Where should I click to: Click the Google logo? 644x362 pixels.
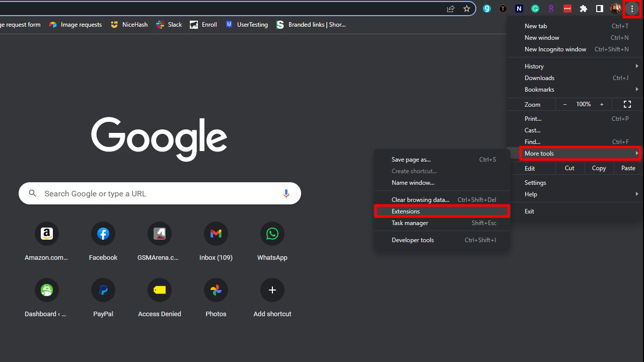159,138
